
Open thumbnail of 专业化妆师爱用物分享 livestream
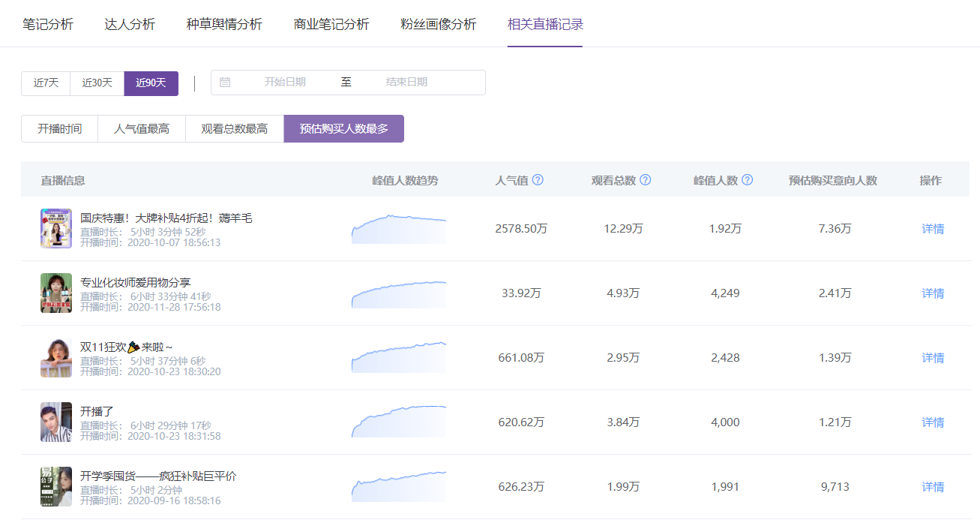(x=56, y=293)
